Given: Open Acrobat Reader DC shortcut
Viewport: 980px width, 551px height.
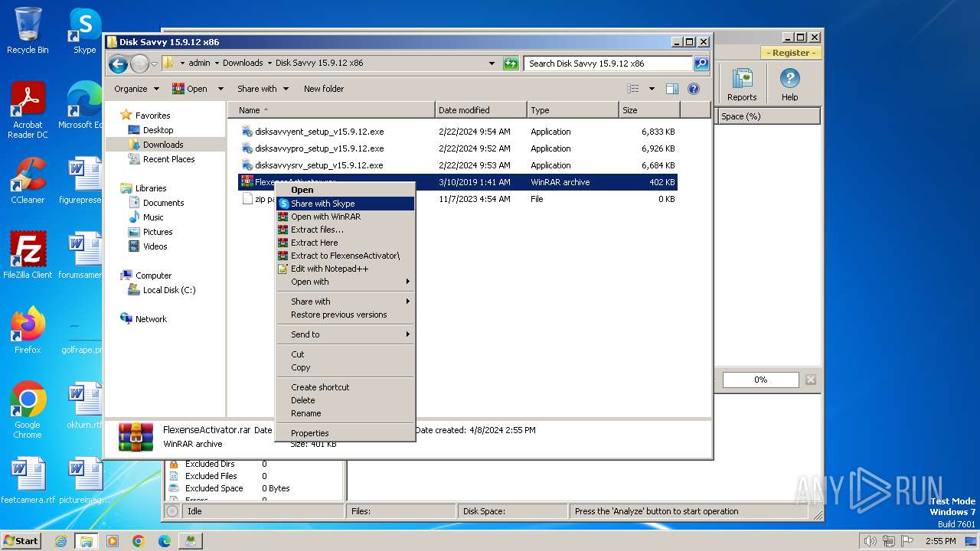Looking at the screenshot, I should [x=28, y=110].
